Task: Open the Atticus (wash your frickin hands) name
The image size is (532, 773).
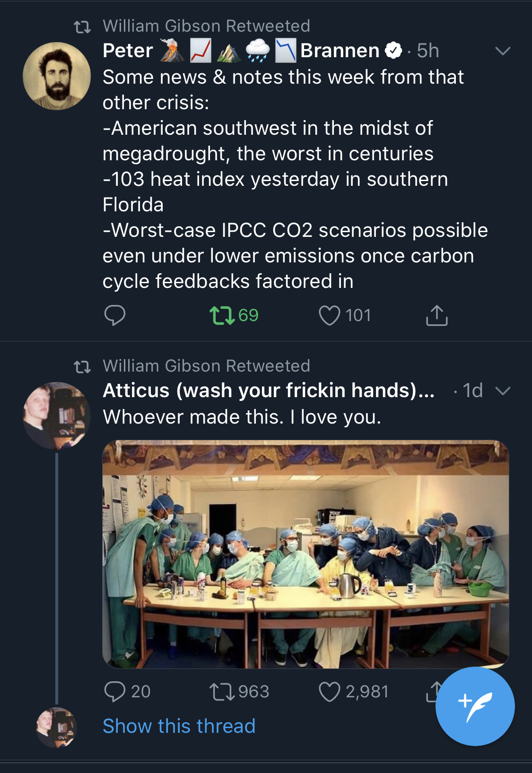Action: [268, 391]
